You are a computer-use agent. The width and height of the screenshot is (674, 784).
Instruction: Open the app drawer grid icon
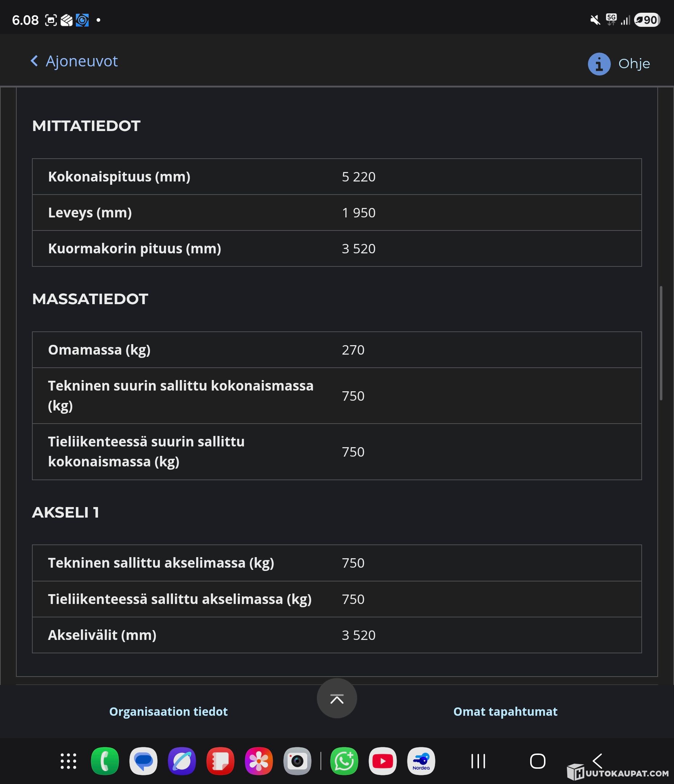click(x=69, y=761)
